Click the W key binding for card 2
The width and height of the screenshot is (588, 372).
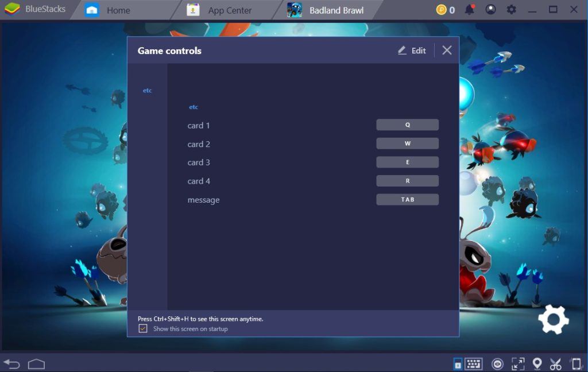(x=407, y=144)
